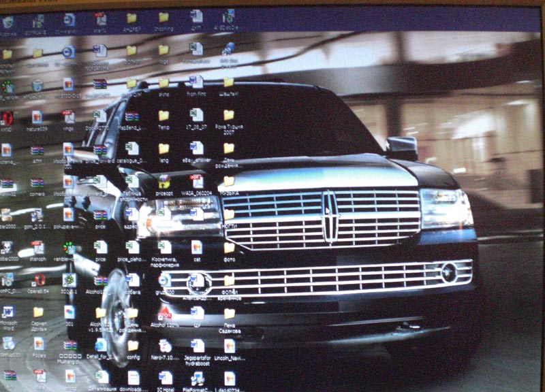Open the Jegsparts for hydraboost document
The width and height of the screenshot is (545, 392).
(197, 346)
